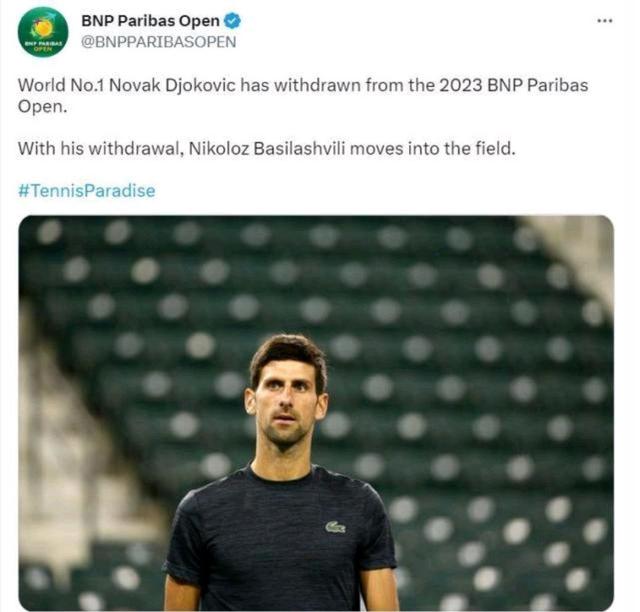
Task: Click the blue verified checkmark badge
Action: [233, 21]
